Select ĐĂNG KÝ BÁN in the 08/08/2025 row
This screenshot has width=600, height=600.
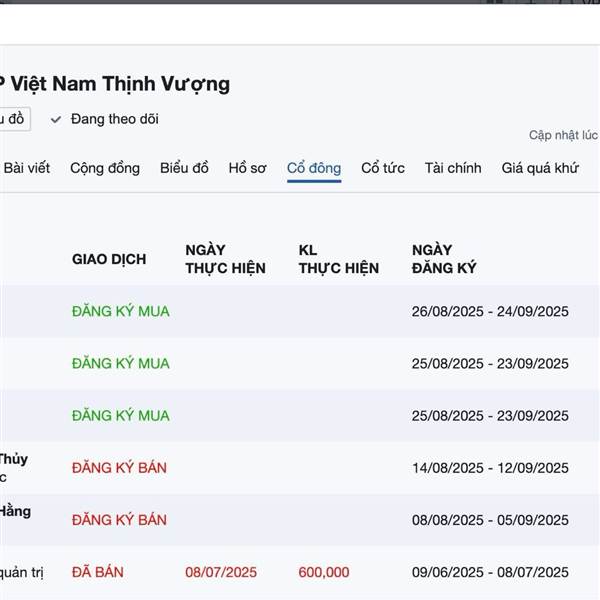tap(119, 520)
